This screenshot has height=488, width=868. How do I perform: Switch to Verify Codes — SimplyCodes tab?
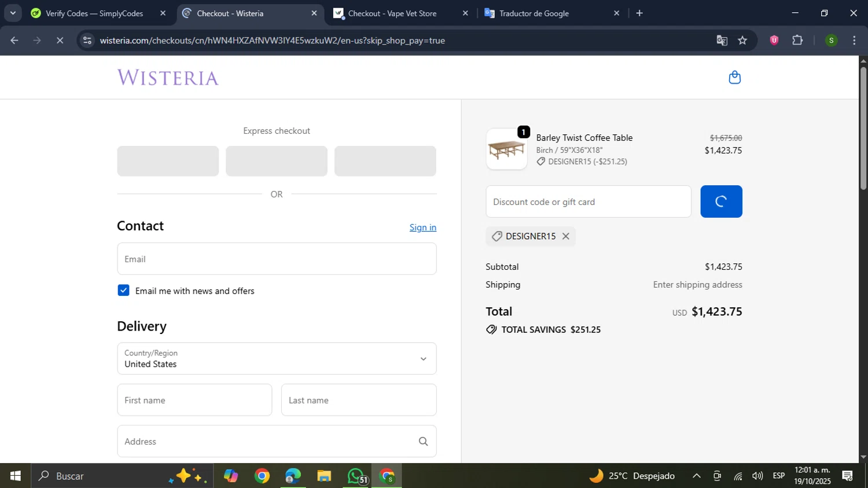tap(94, 13)
